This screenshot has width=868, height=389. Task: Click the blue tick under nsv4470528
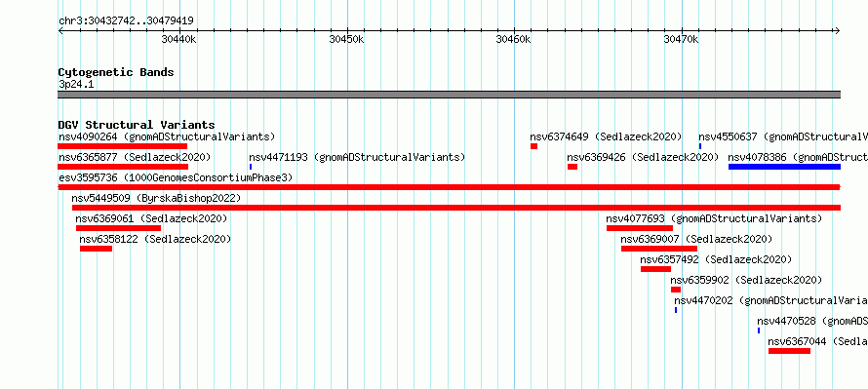[759, 331]
